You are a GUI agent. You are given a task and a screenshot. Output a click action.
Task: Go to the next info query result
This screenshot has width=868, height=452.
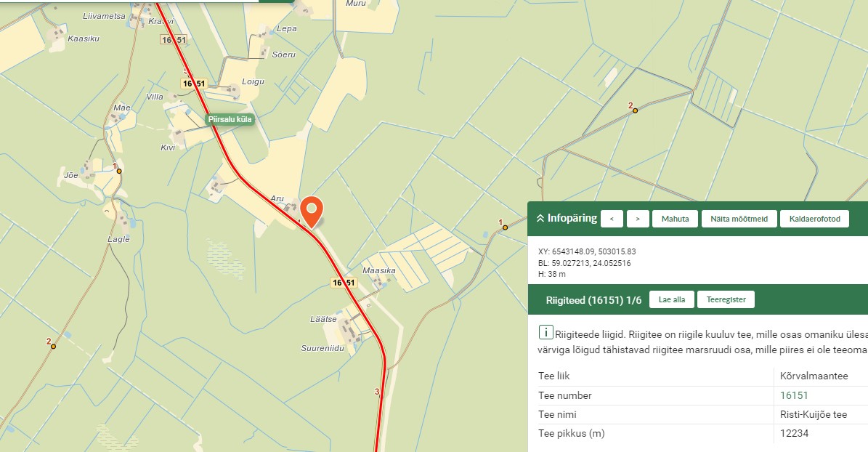[x=638, y=219]
